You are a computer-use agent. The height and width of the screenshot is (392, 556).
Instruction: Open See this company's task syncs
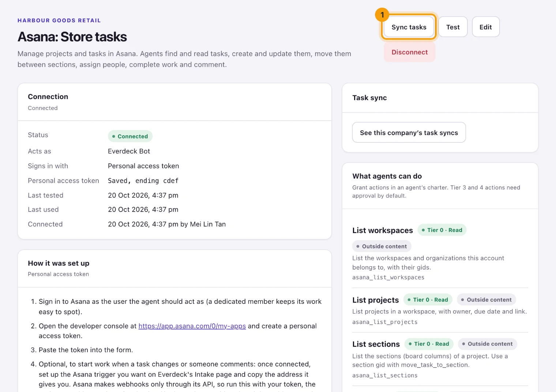point(409,133)
